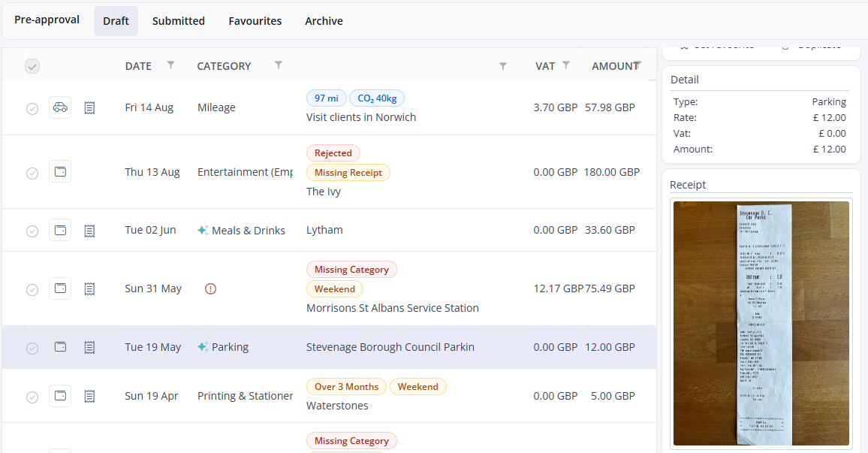This screenshot has width=868, height=453.
Task: Open the receipt icon on the Lytham row
Action: [89, 231]
